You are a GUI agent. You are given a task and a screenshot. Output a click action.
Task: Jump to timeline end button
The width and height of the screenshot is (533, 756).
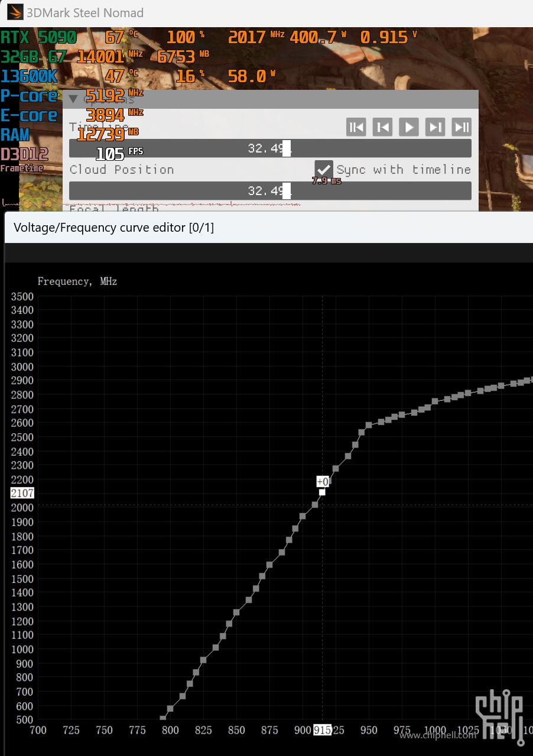pos(461,127)
